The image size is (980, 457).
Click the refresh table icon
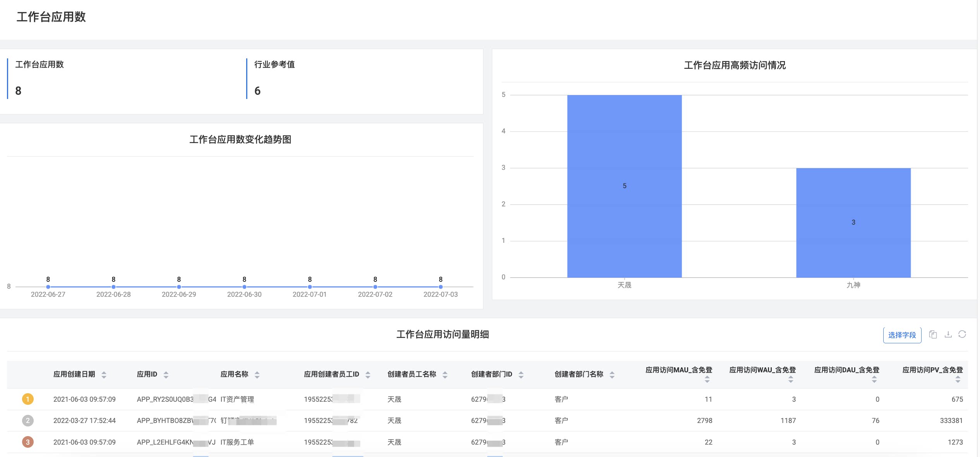pos(962,334)
